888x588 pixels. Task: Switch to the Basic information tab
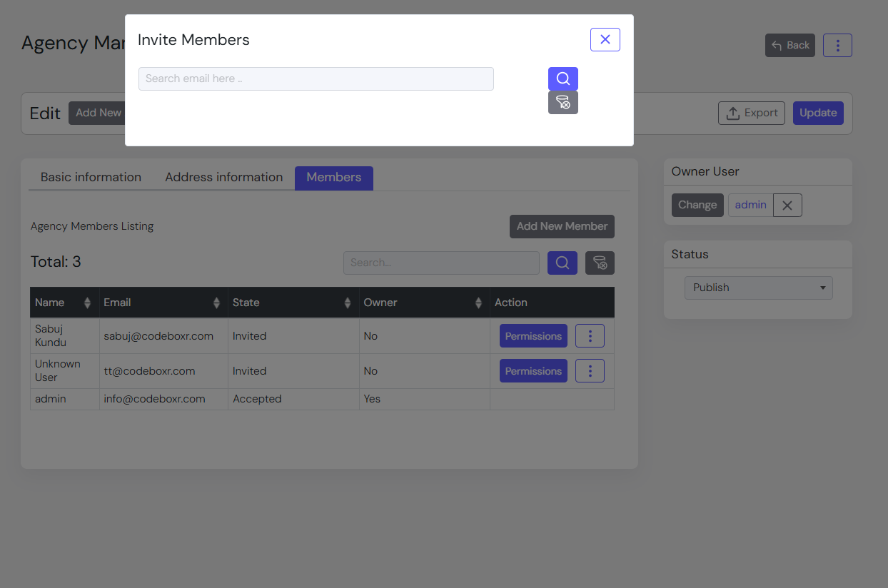(x=91, y=178)
